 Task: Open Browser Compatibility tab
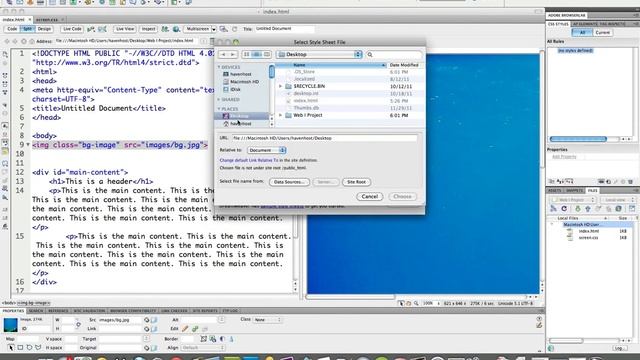click(133, 311)
